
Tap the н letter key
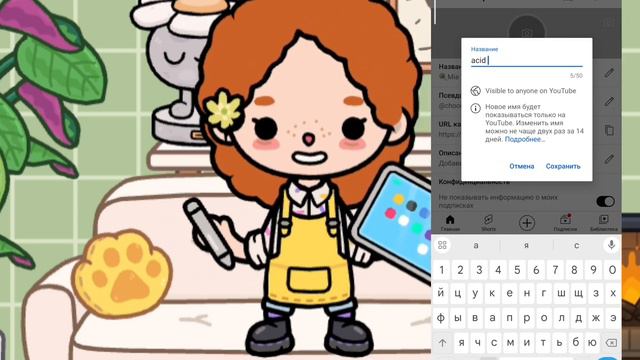pyautogui.click(x=527, y=293)
